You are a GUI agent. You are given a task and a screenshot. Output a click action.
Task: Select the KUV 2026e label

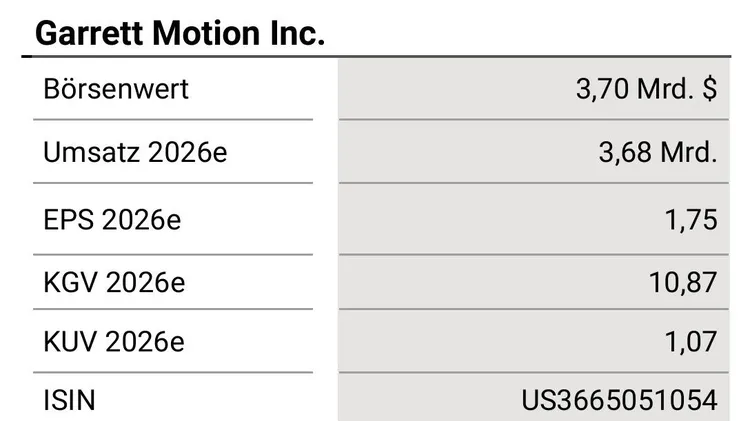[115, 342]
